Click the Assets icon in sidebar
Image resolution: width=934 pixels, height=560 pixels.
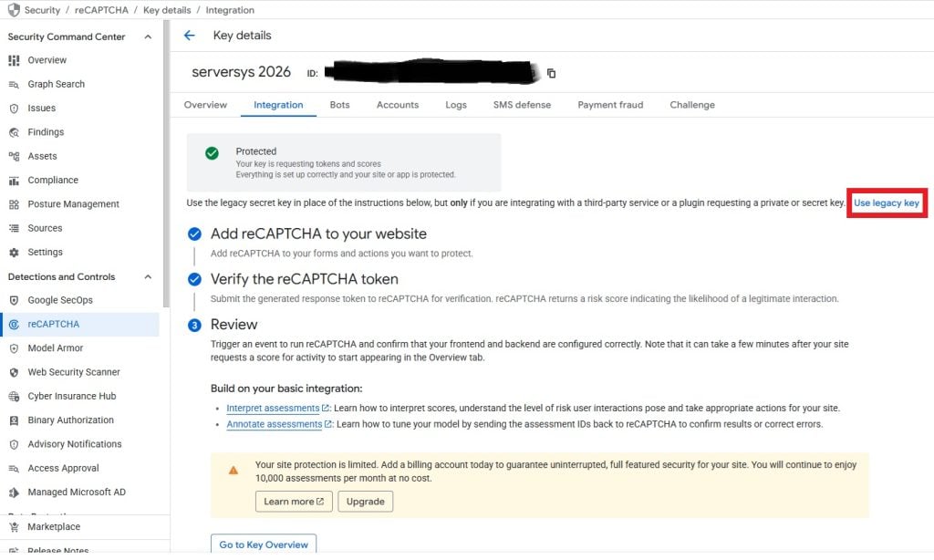(14, 156)
